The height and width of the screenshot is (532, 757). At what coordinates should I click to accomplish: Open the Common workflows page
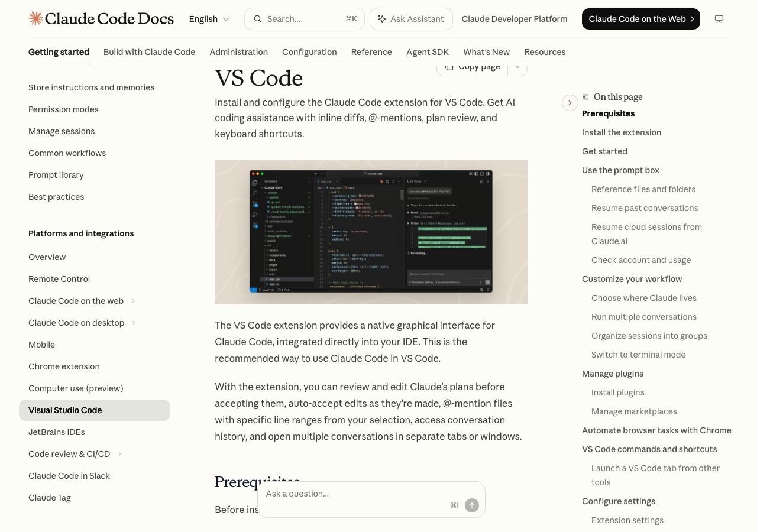click(x=67, y=153)
